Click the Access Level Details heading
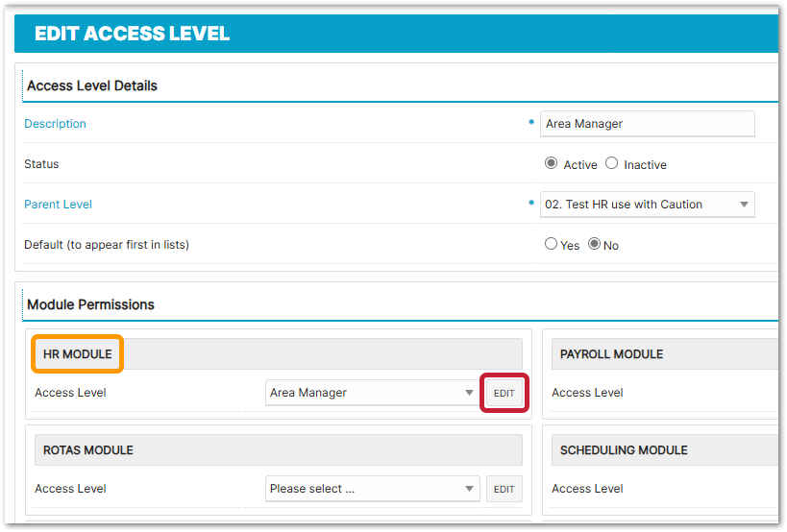The height and width of the screenshot is (532, 787). (92, 85)
